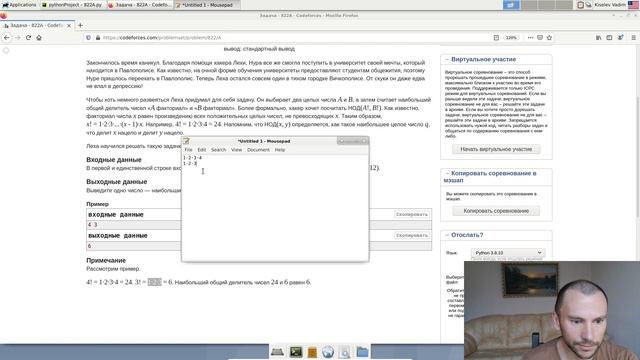
Task: Click Выходные данные heading
Action: [117, 182]
